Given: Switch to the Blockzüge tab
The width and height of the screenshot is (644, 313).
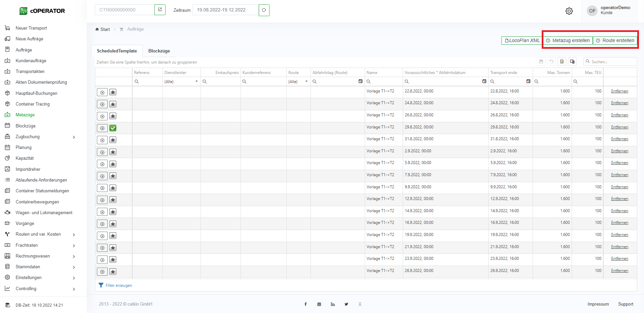Looking at the screenshot, I should (159, 51).
